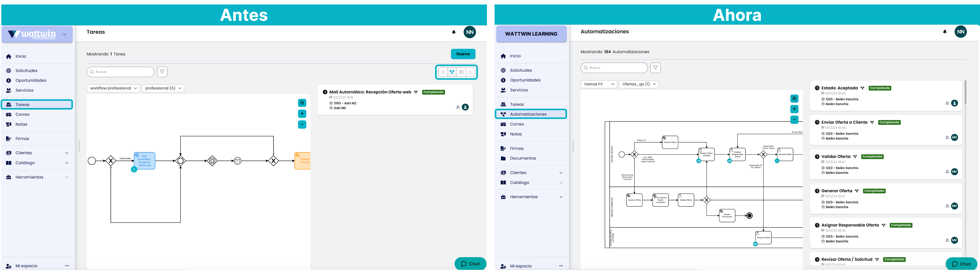Open Chat button in Antes panel

click(x=470, y=264)
